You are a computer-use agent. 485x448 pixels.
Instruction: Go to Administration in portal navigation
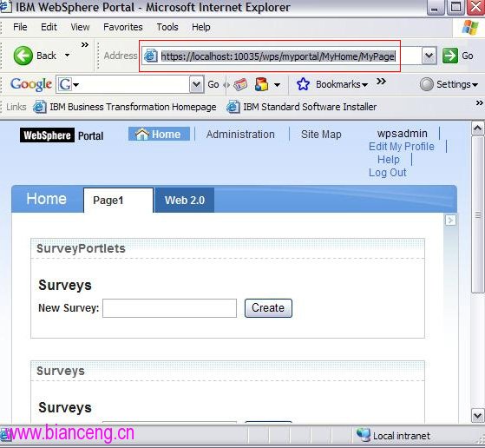click(x=240, y=135)
